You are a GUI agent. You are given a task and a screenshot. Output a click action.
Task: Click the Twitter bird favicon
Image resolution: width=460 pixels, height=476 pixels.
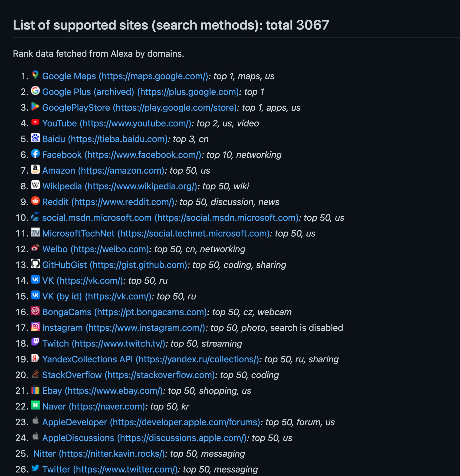35,468
